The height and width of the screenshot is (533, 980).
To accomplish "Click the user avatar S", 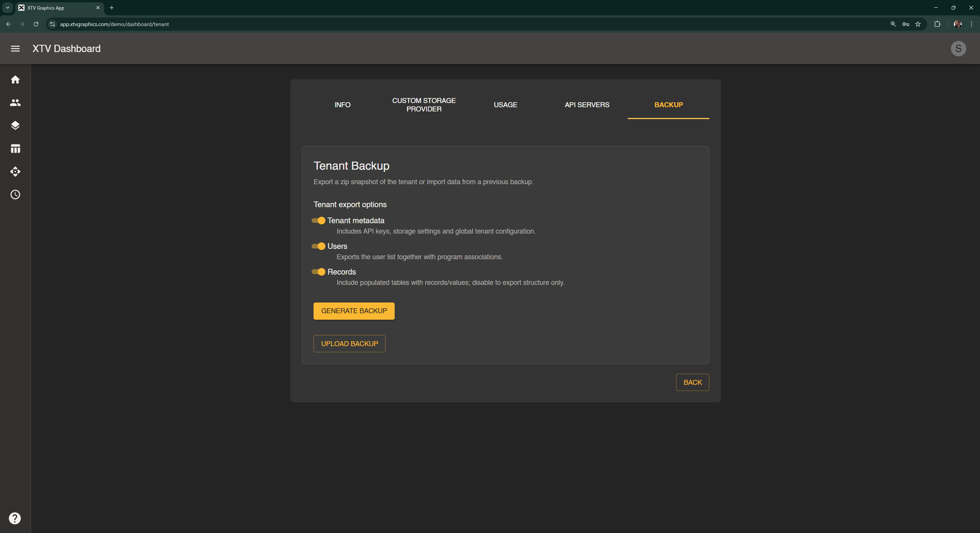I will (x=958, y=49).
